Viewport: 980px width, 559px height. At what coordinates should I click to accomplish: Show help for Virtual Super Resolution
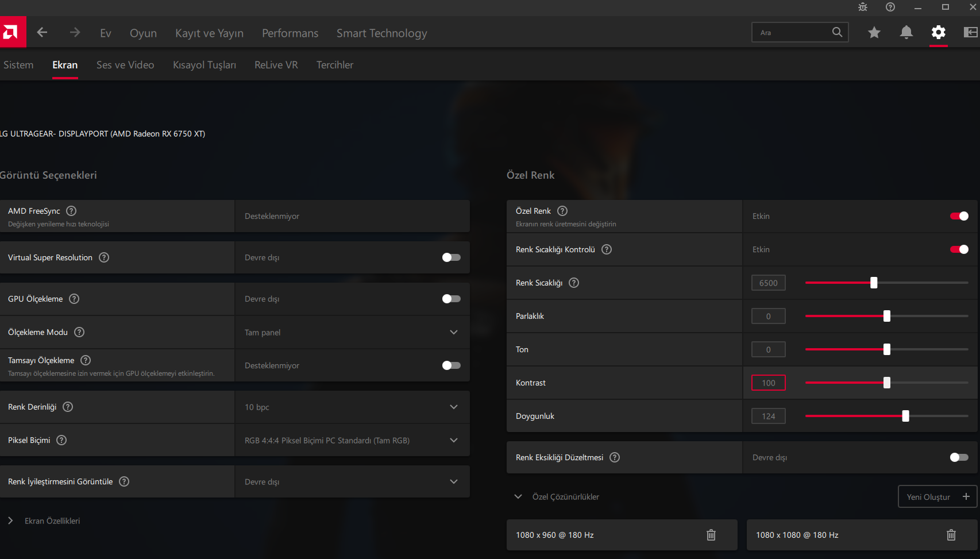click(x=104, y=257)
